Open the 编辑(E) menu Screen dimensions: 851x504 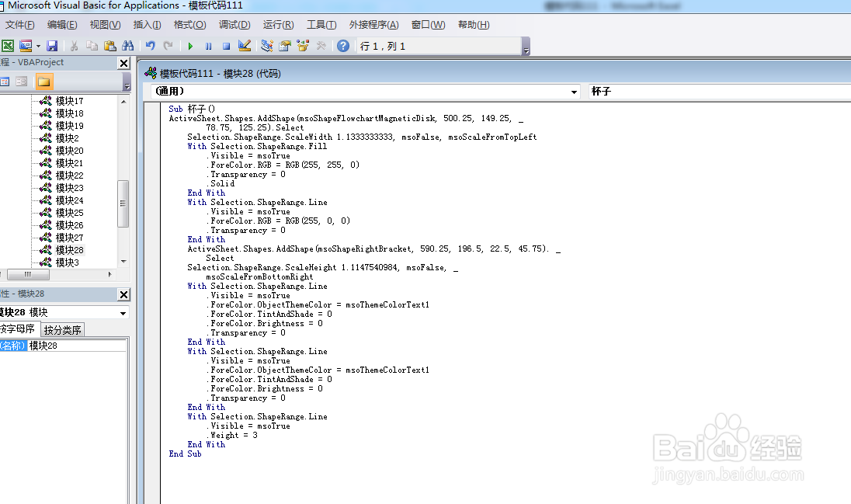click(x=62, y=25)
